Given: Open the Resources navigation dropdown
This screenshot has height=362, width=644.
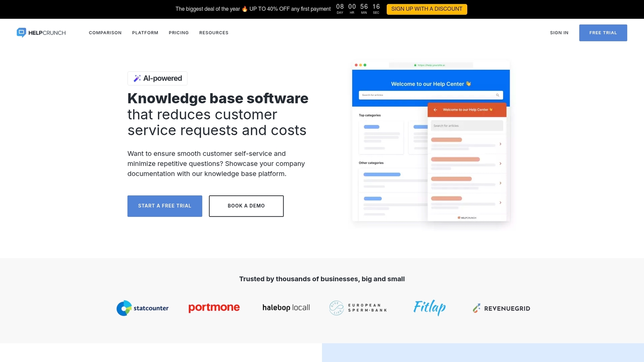Looking at the screenshot, I should pyautogui.click(x=214, y=33).
